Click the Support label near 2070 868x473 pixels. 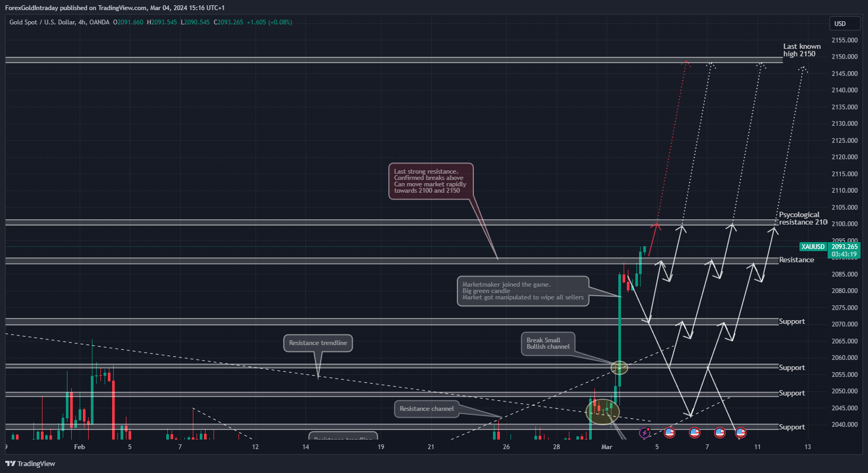coord(792,322)
